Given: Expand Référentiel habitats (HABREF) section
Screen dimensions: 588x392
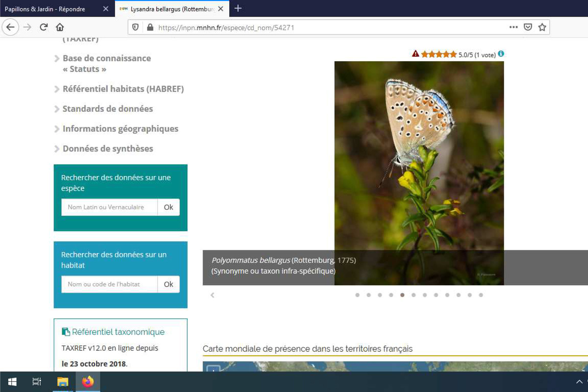Looking at the screenshot, I should tap(122, 89).
